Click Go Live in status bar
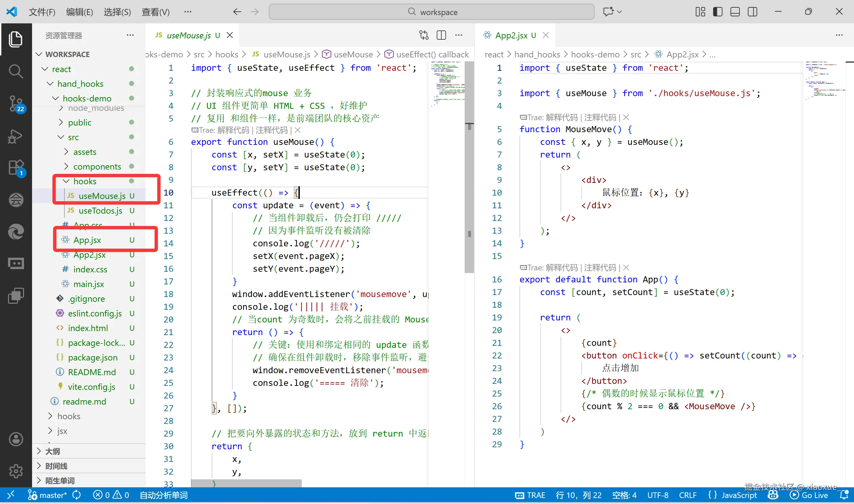Viewport: 854px width, 504px height. [810, 495]
